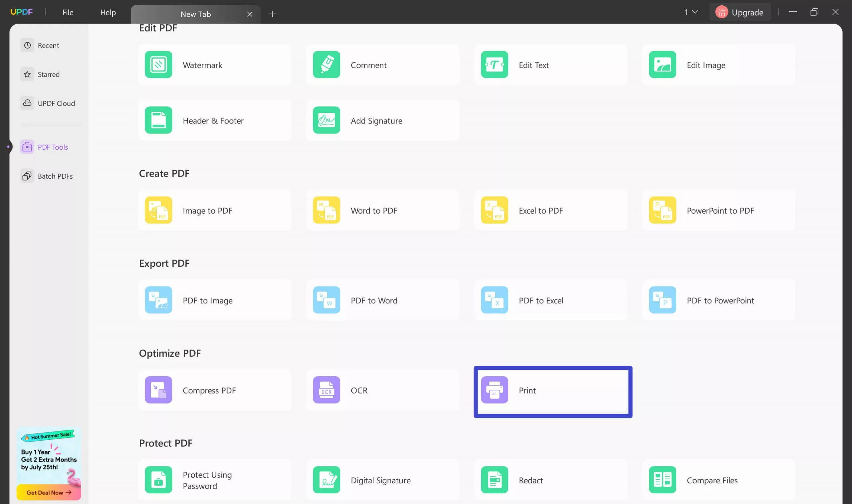
Task: Click the PDF to Excel label
Action: click(541, 300)
